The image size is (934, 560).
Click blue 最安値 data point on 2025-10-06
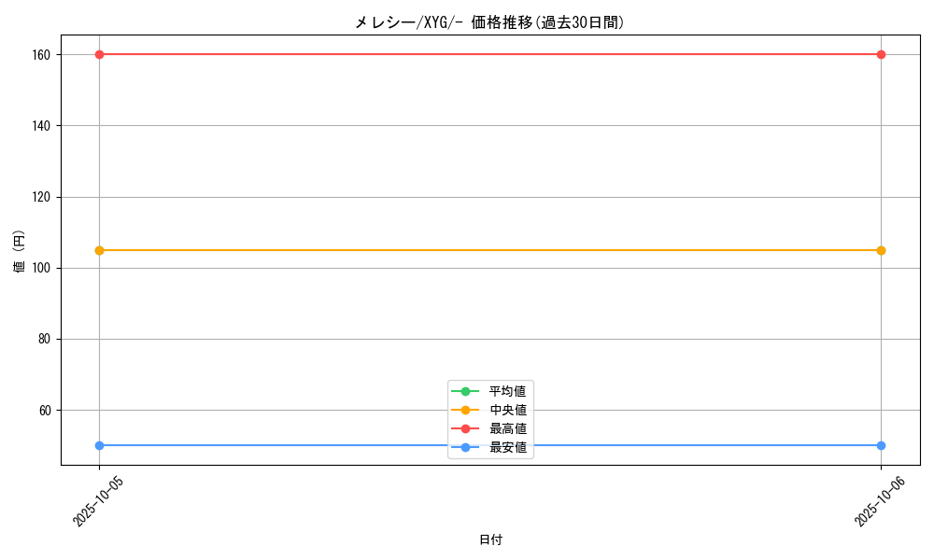click(x=881, y=445)
